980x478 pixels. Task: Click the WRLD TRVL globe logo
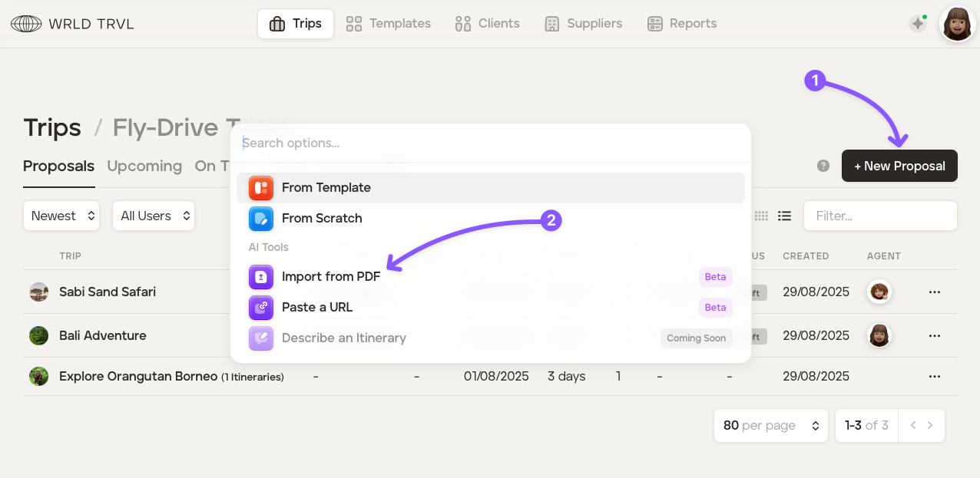27,24
